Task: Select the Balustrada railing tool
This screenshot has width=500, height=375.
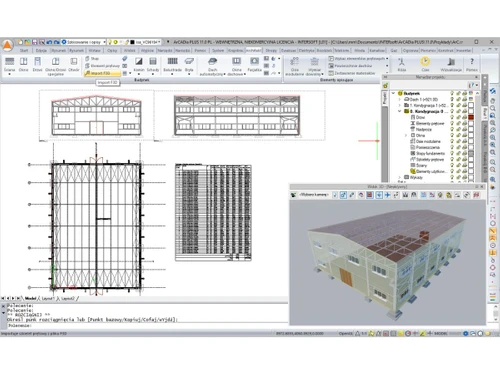Action: [x=172, y=64]
